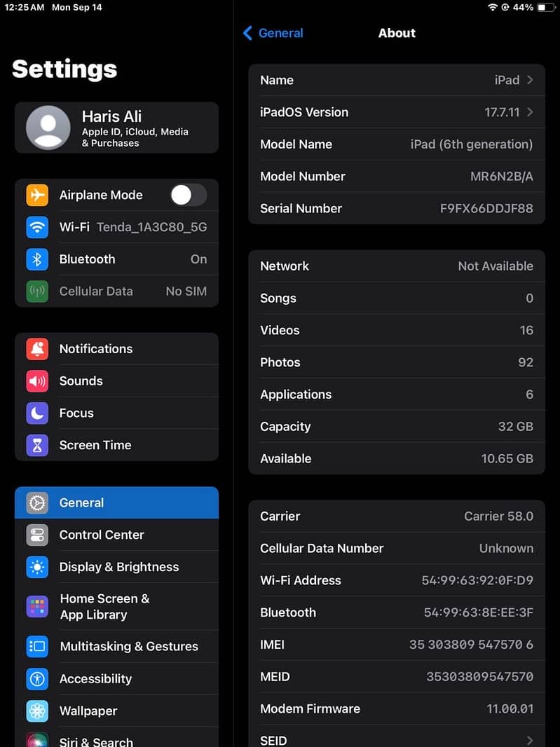Go back to General
Image resolution: width=560 pixels, height=747 pixels.
273,33
